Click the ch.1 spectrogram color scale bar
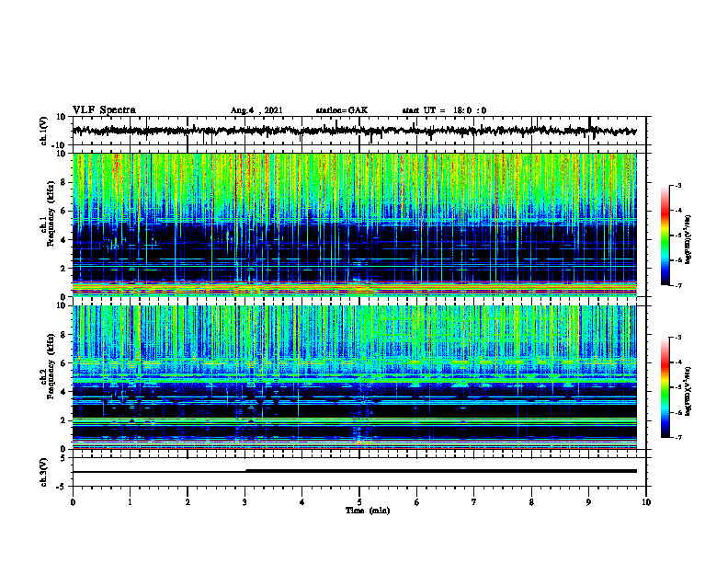 [665, 236]
